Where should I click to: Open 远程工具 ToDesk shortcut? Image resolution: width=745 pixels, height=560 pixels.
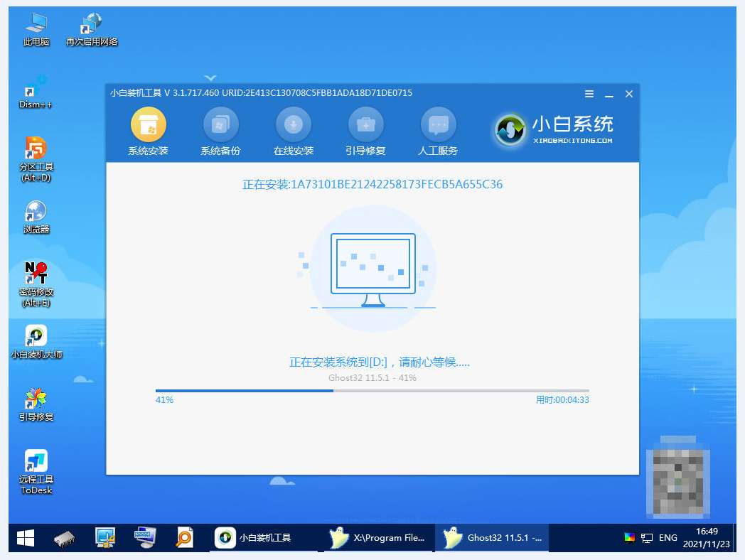36,463
